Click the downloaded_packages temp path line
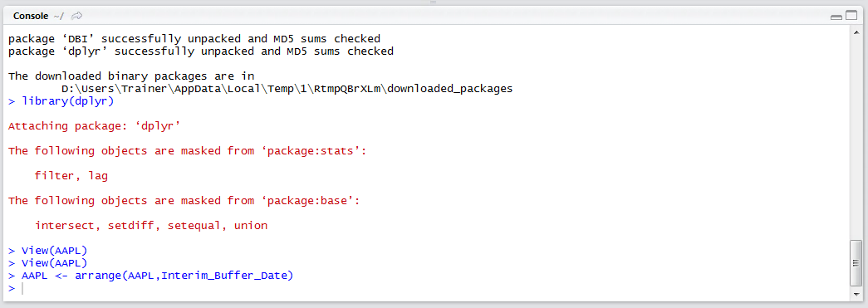Viewport: 868px width, 308px height. 287,89
